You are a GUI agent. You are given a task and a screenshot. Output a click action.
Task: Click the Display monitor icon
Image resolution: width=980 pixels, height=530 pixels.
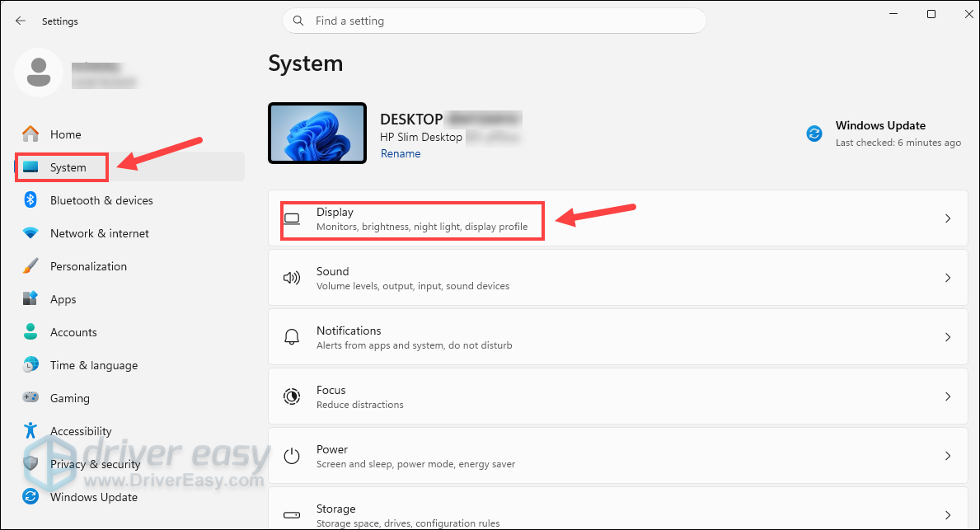[x=291, y=218]
